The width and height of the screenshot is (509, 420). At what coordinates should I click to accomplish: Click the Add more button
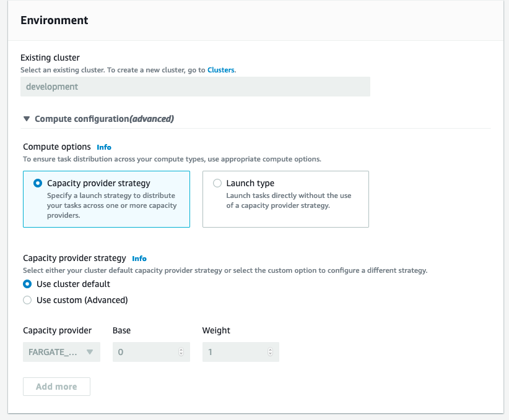point(56,387)
